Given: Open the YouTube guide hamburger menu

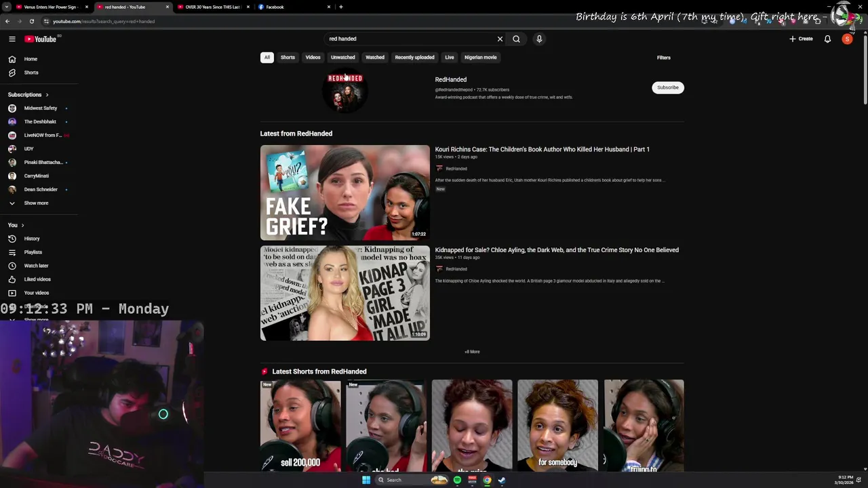Looking at the screenshot, I should [x=12, y=39].
